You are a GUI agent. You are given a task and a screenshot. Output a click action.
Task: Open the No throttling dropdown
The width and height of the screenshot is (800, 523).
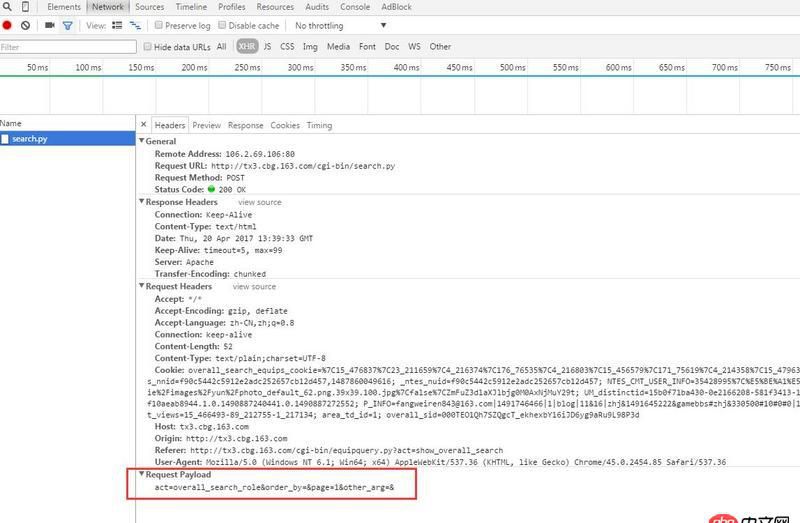(x=341, y=26)
